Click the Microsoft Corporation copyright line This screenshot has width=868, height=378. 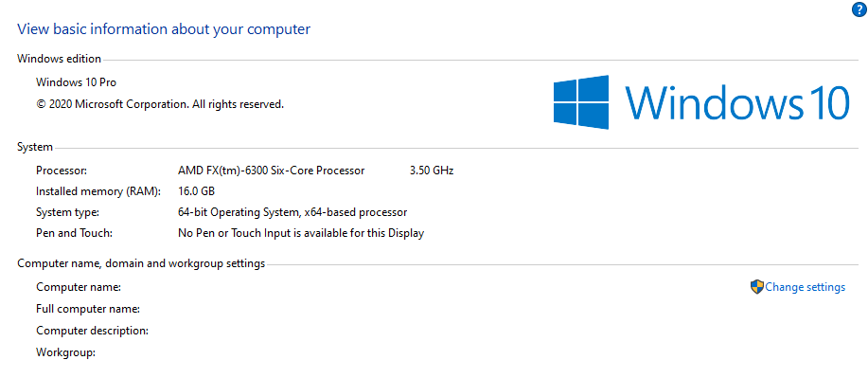pos(160,103)
